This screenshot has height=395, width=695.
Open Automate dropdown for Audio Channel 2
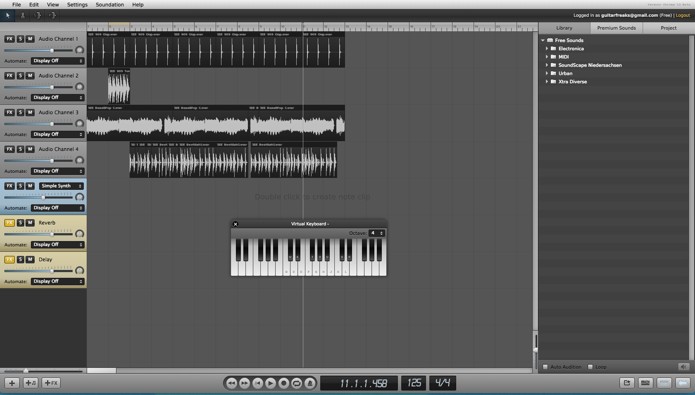tap(57, 98)
